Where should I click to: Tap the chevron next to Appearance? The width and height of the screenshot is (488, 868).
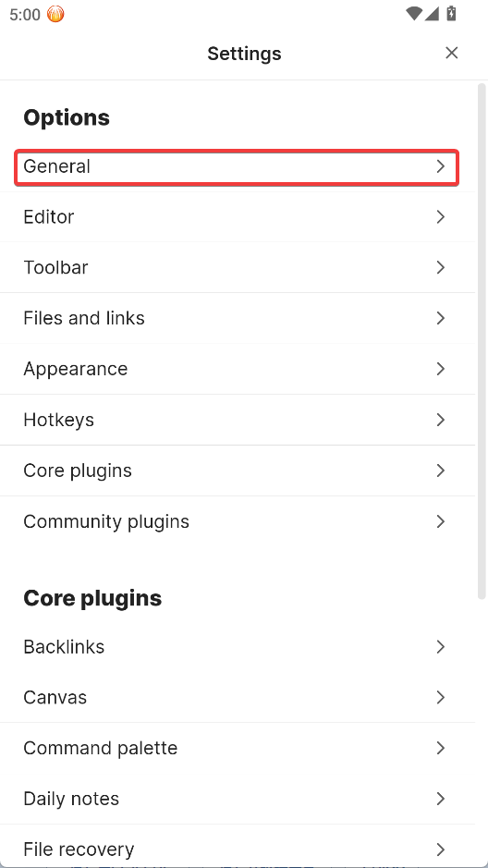coord(441,369)
